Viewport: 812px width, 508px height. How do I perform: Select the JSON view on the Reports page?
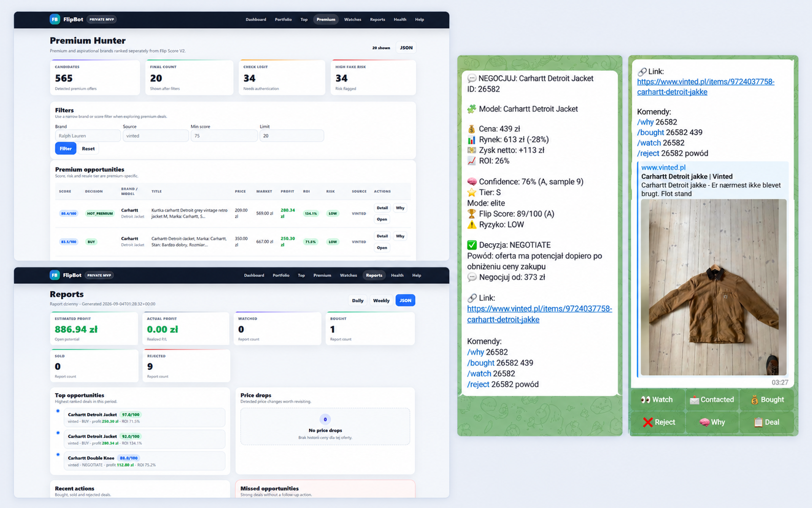405,301
